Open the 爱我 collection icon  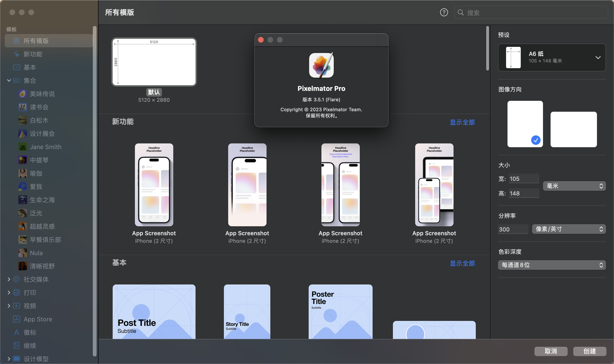pyautogui.click(x=22, y=186)
